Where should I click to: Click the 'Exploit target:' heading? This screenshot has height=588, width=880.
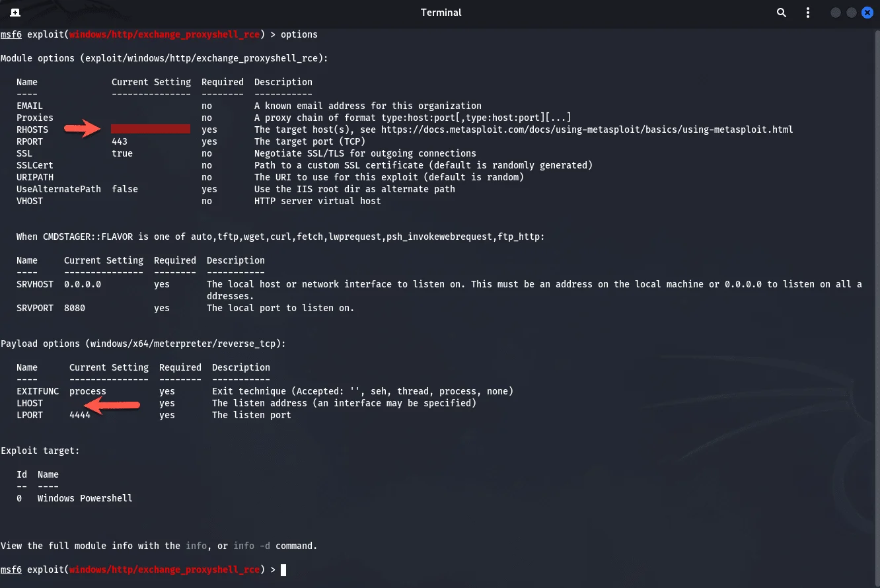40,451
